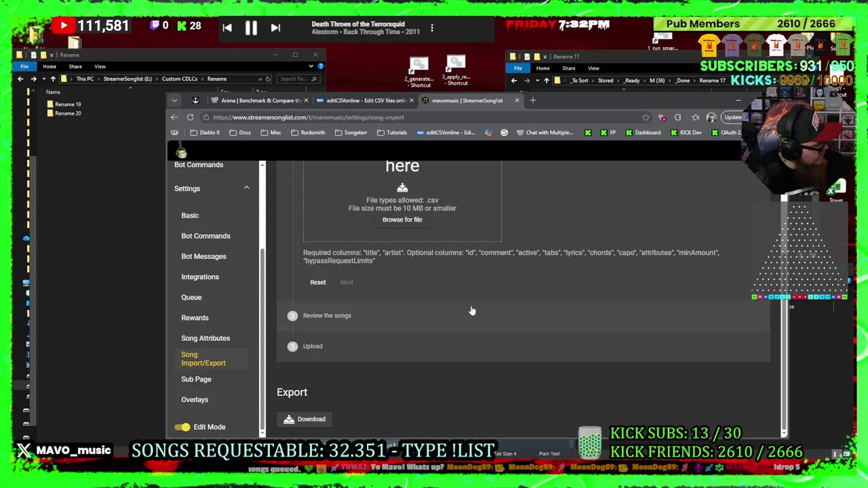Open the editCSVonline bookmark
This screenshot has height=488, width=868.
point(446,133)
